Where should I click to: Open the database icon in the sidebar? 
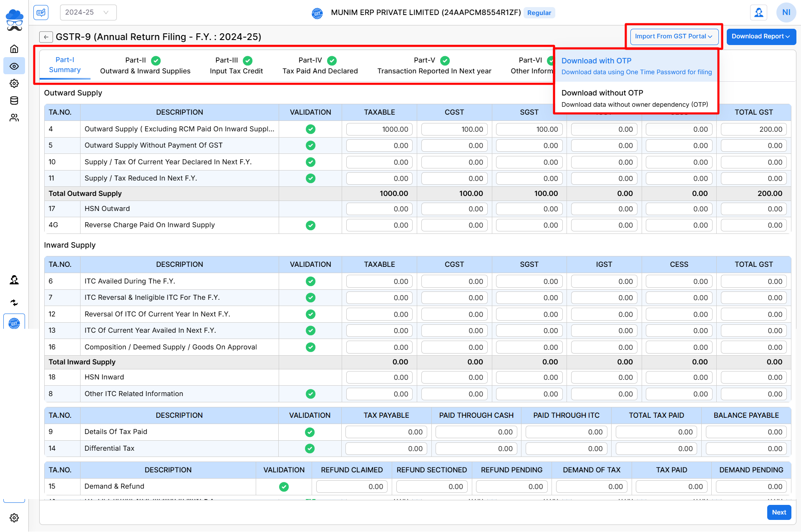click(14, 100)
